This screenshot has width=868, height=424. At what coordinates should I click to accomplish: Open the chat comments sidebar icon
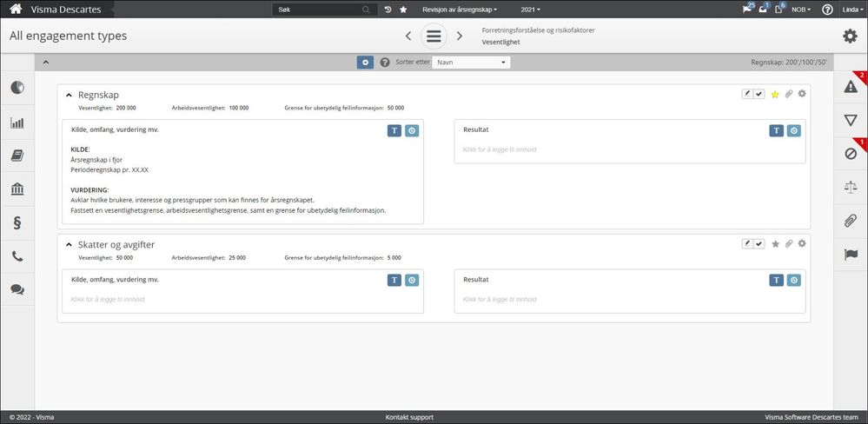(x=17, y=289)
